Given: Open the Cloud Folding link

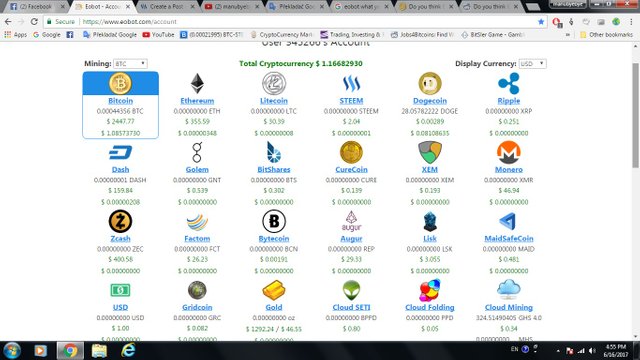Looking at the screenshot, I should [x=430, y=307].
